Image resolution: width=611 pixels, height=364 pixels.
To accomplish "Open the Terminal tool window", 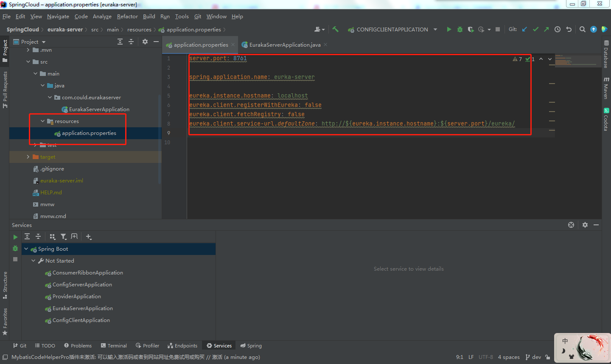I will (114, 346).
